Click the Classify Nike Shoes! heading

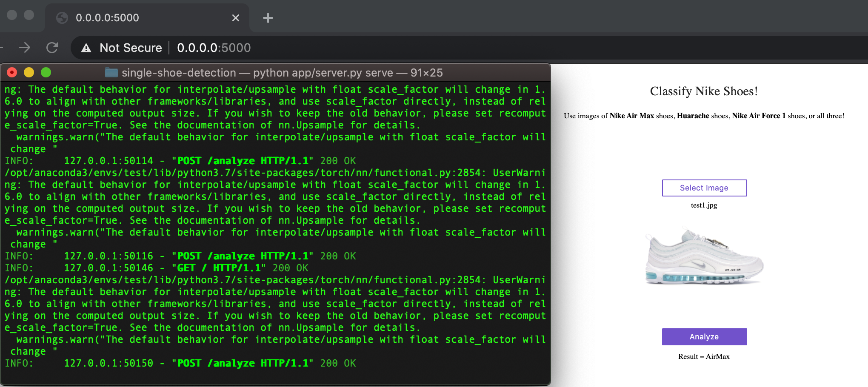point(704,91)
